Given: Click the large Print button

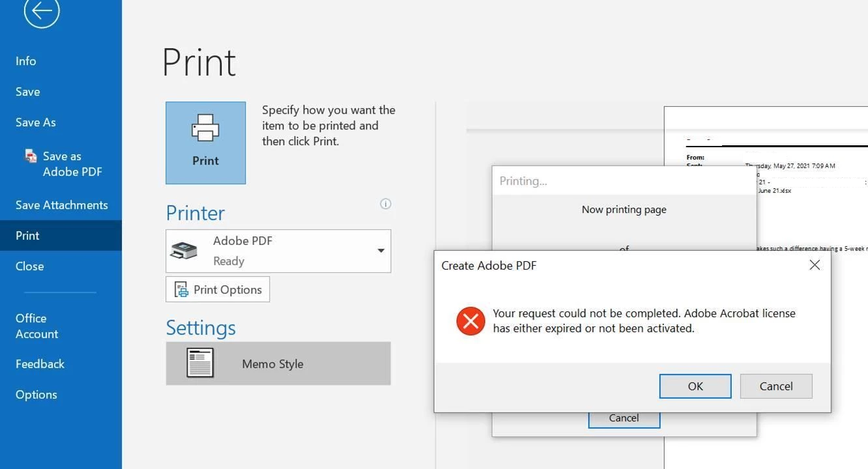Looking at the screenshot, I should [x=205, y=143].
